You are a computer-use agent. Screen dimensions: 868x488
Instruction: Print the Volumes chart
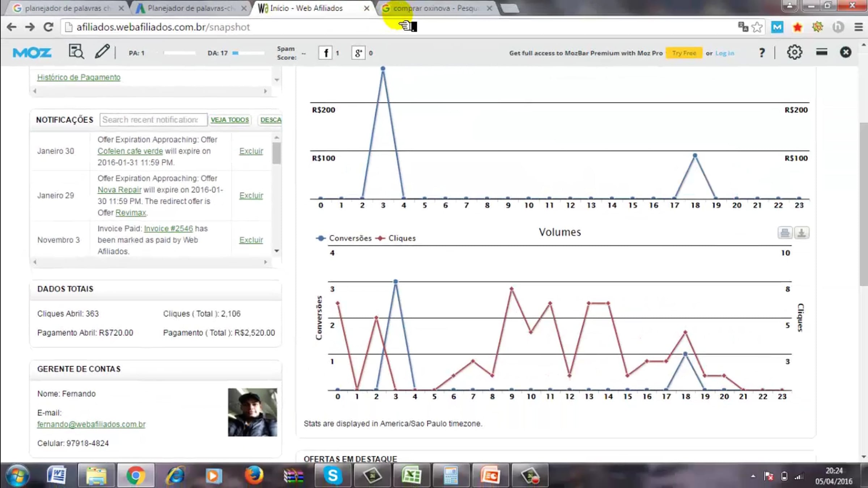click(785, 233)
